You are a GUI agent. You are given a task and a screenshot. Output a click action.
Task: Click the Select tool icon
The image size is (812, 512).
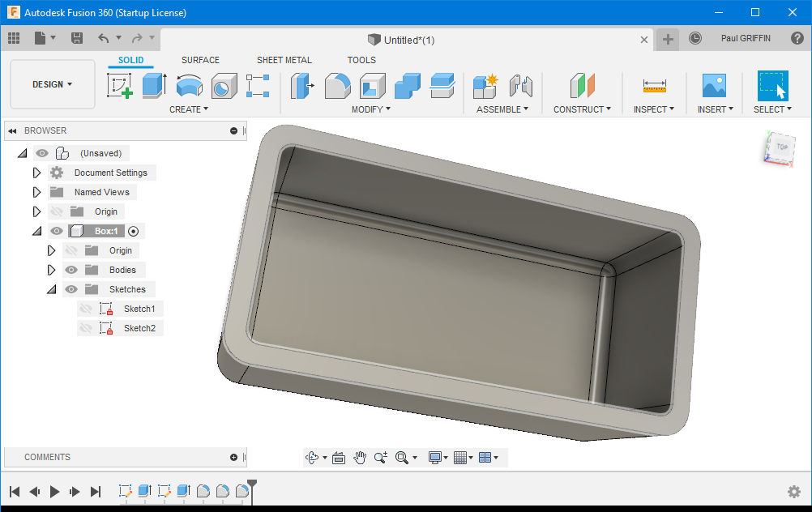(772, 85)
